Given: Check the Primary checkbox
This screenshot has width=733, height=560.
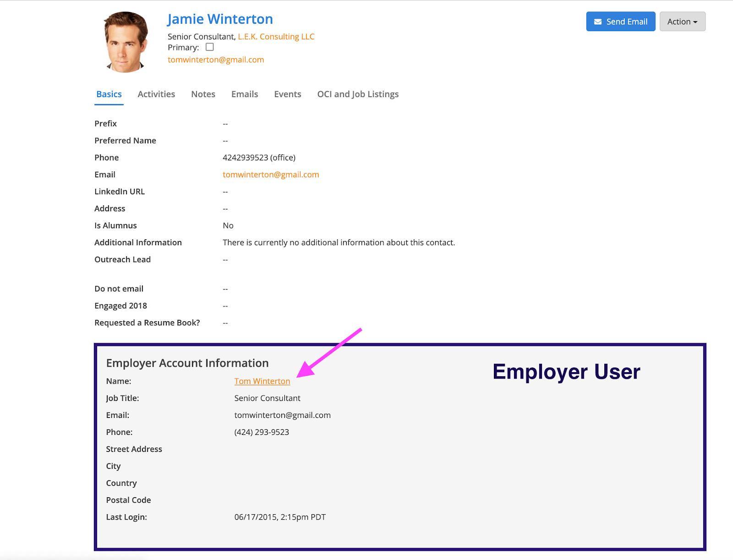Looking at the screenshot, I should tap(210, 47).
